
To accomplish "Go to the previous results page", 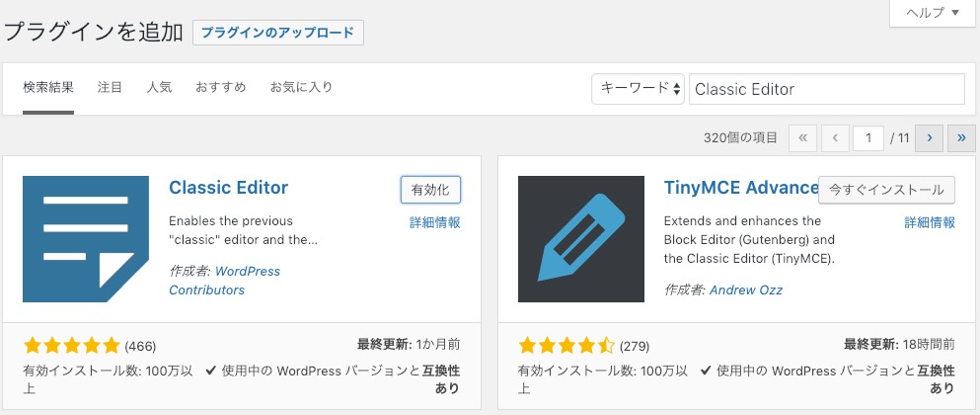I will pyautogui.click(x=835, y=138).
